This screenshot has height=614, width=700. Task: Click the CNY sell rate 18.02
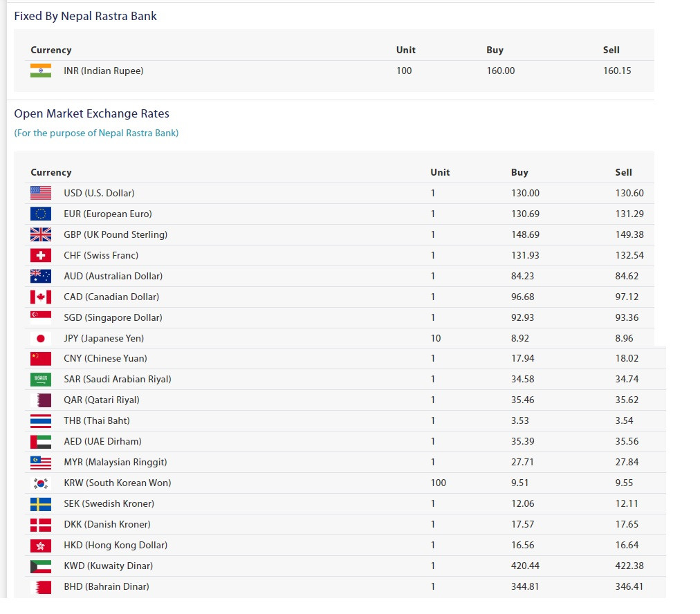point(627,358)
